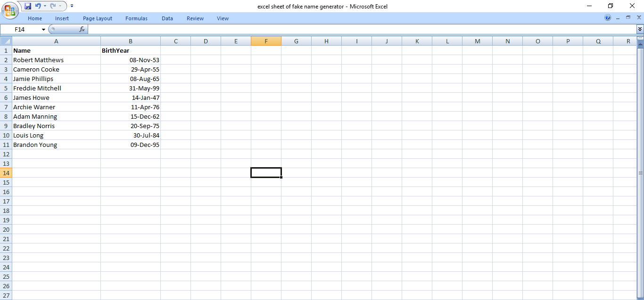Select cell 'Robert Matthews'
Viewport: 644px width, 300px height.
56,60
